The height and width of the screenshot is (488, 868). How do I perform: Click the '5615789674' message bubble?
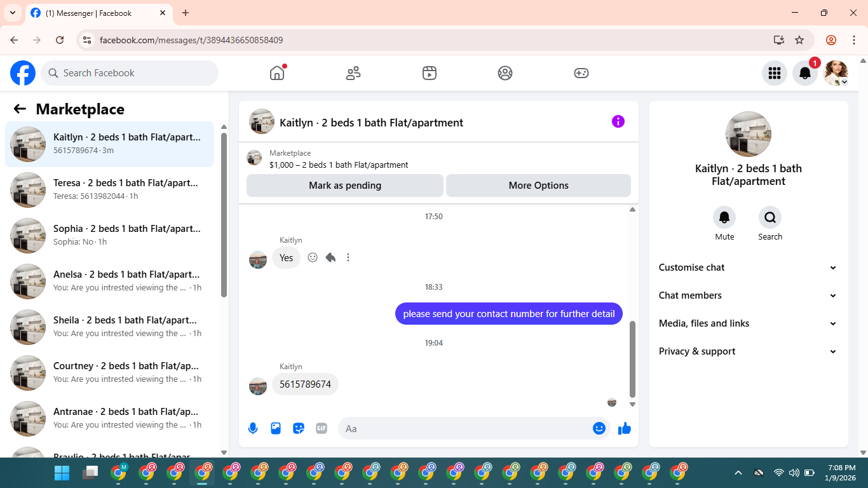[306, 384]
